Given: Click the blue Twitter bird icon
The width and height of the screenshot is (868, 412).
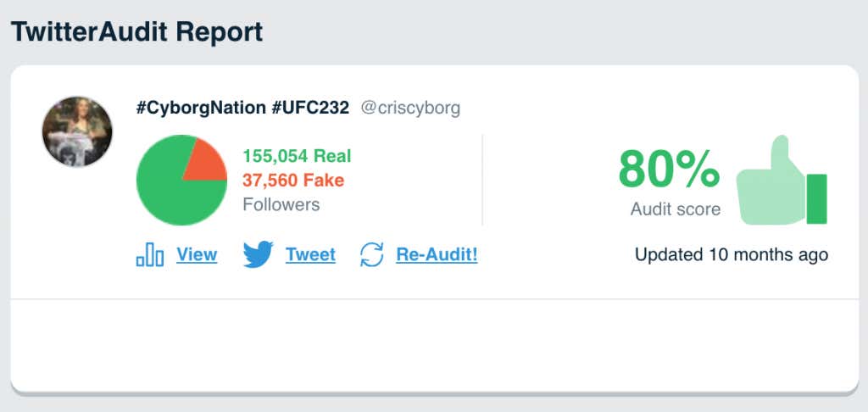Looking at the screenshot, I should pos(258,254).
